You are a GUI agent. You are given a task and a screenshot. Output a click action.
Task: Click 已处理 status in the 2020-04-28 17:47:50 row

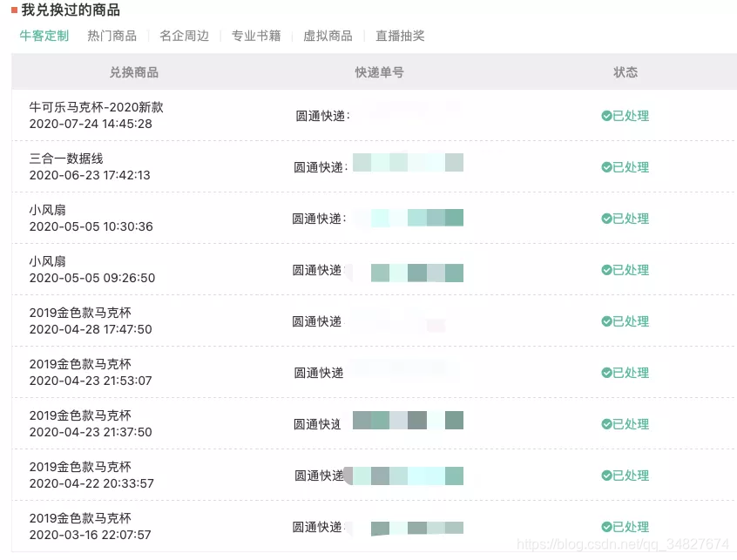(x=631, y=321)
